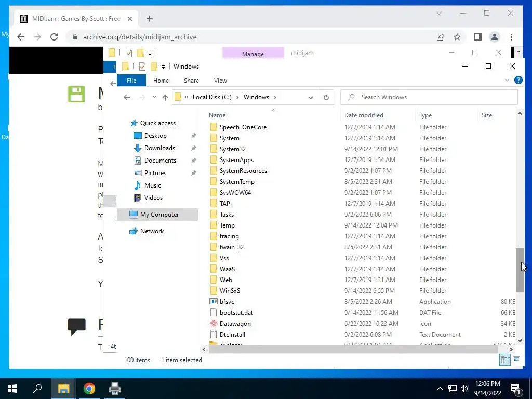
Task: Click the Search Windows input field
Action: tap(429, 97)
